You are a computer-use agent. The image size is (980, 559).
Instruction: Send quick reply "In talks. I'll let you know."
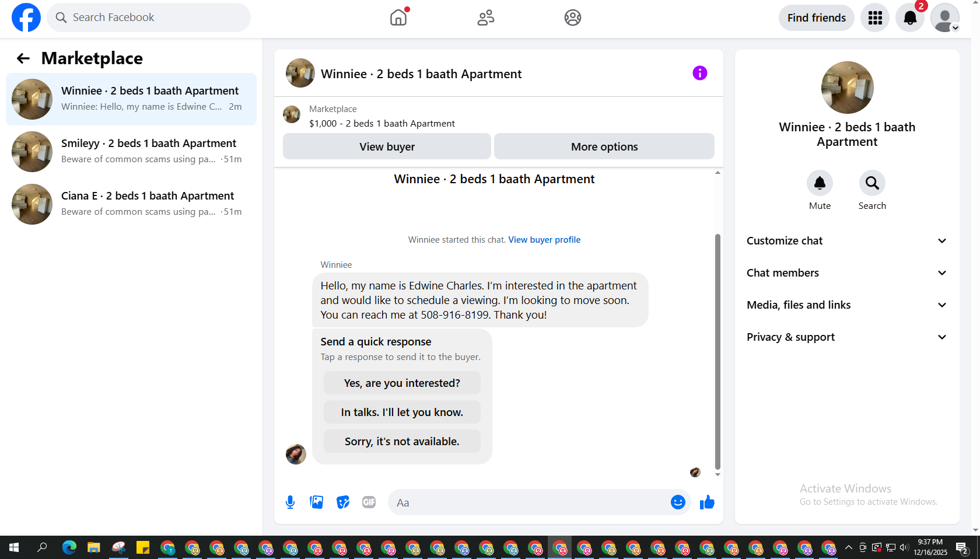click(x=402, y=413)
